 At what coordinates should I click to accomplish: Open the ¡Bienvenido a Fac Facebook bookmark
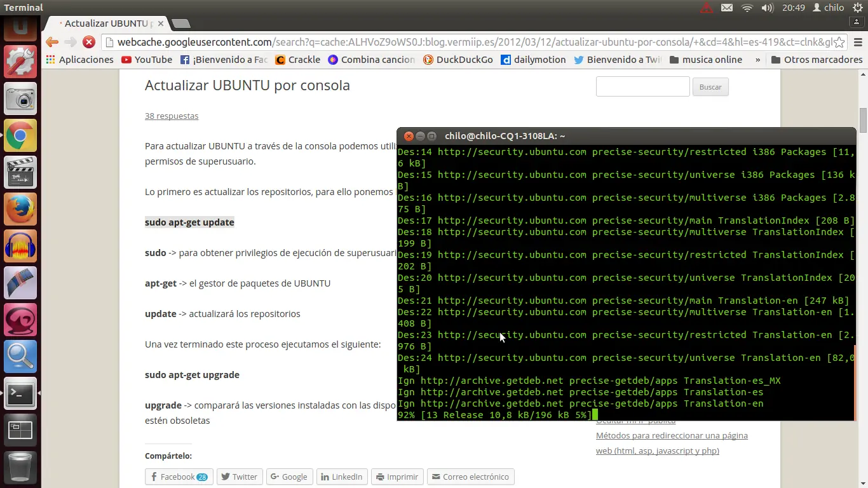click(224, 60)
